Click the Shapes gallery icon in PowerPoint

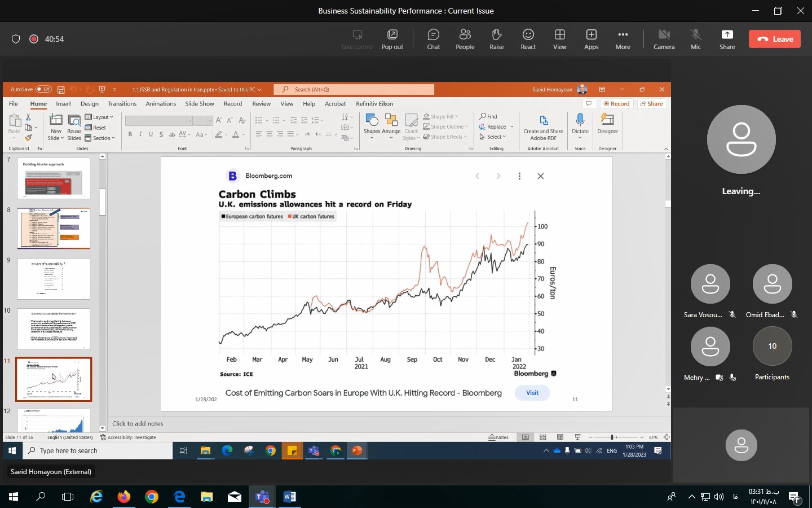pyautogui.click(x=372, y=120)
